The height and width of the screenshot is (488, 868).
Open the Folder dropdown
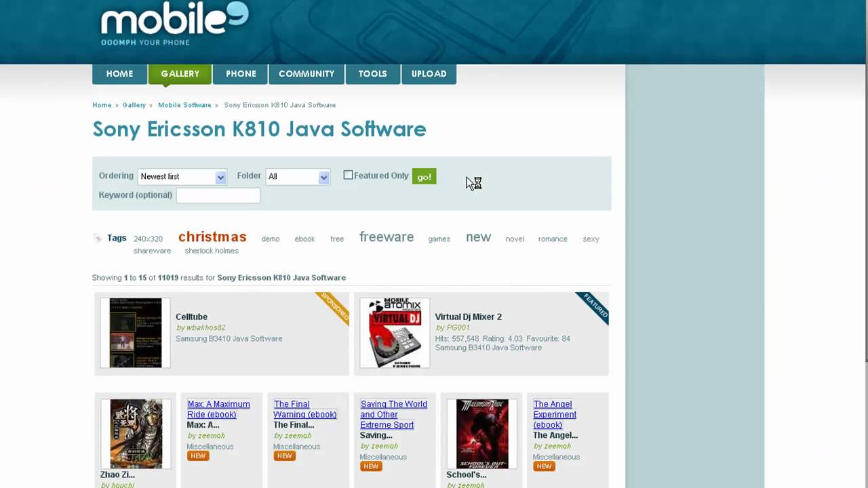(298, 176)
